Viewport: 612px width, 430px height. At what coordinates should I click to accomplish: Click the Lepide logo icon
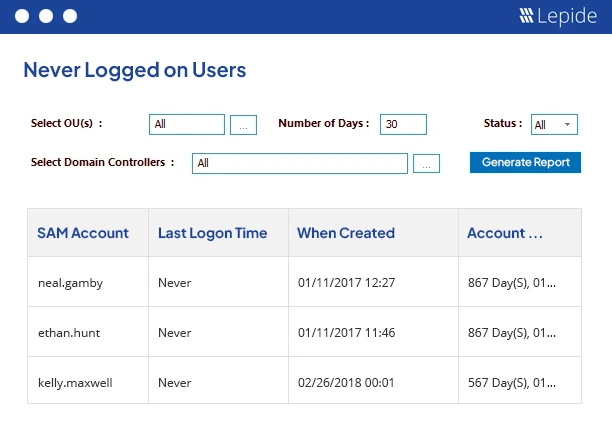point(527,16)
